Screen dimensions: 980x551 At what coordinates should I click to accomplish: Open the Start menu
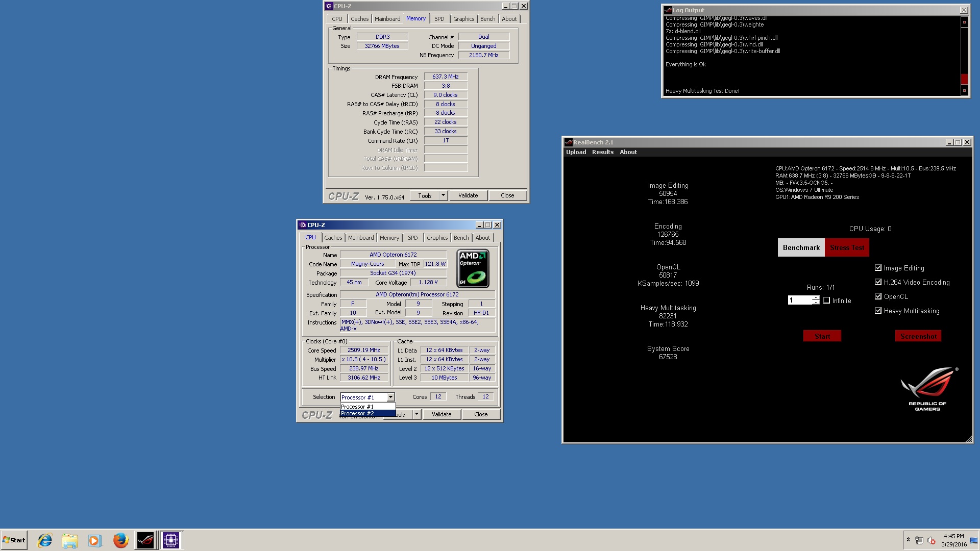tap(14, 540)
